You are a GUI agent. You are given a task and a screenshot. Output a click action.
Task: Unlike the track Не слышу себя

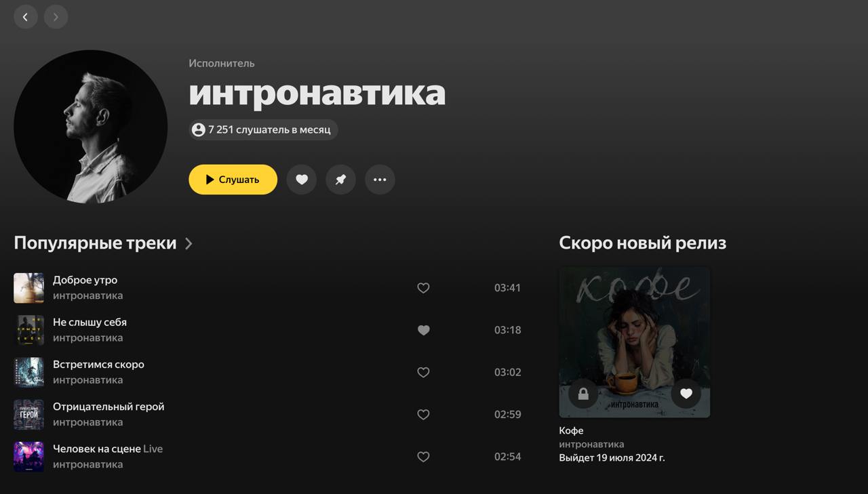click(x=423, y=330)
